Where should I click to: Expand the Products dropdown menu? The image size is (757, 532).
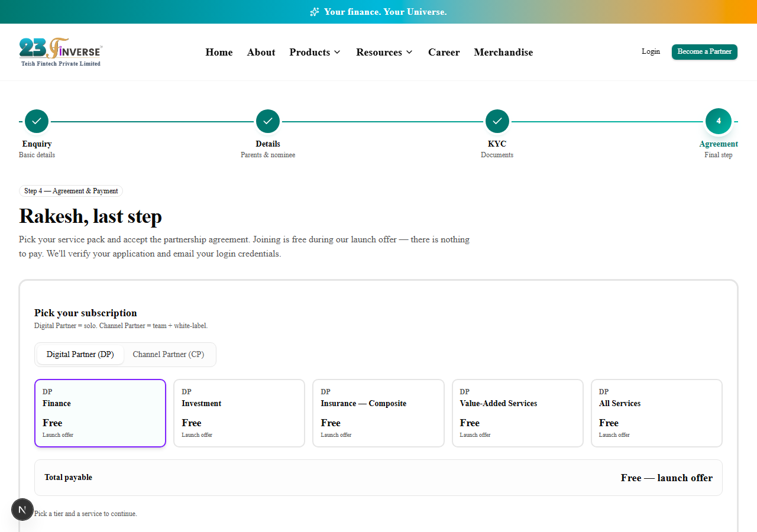pos(315,52)
